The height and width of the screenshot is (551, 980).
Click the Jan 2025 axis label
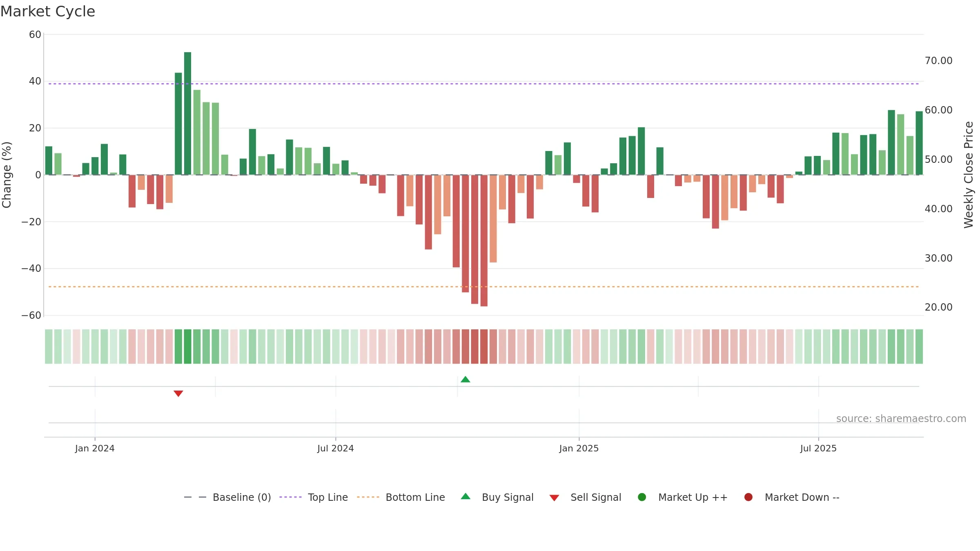(x=579, y=449)
